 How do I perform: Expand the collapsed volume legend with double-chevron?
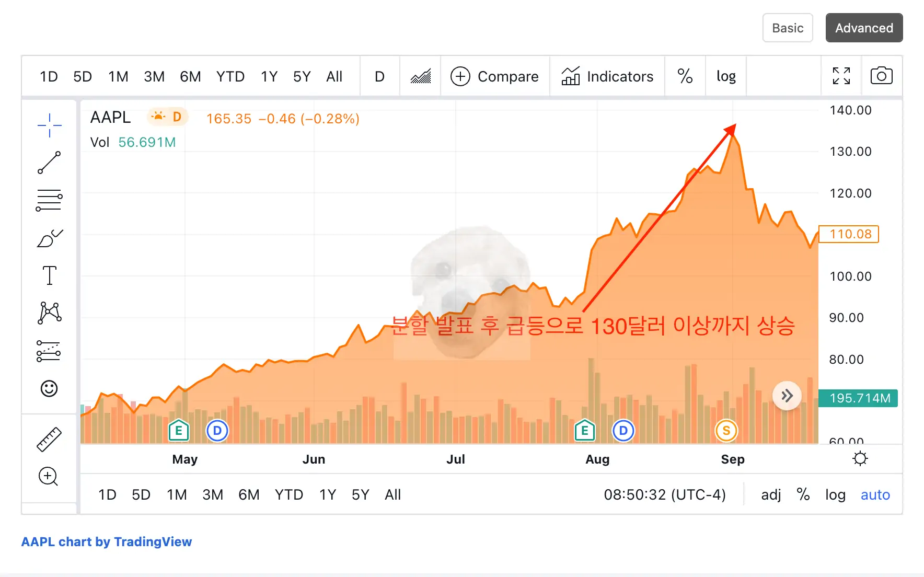[x=786, y=396]
